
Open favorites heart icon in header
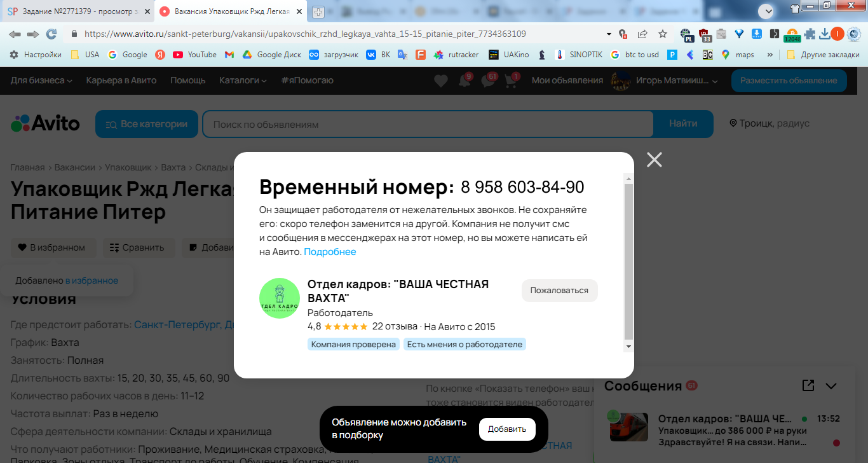440,81
